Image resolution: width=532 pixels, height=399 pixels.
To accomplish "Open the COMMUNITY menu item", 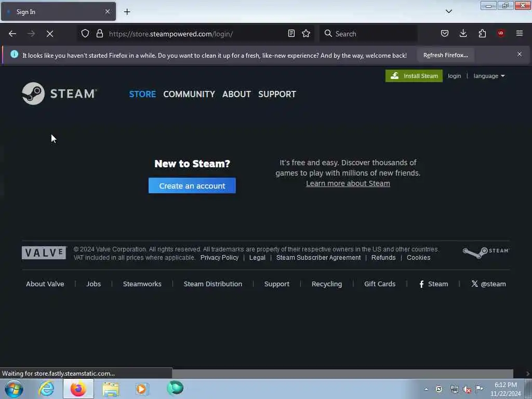I will click(x=189, y=94).
